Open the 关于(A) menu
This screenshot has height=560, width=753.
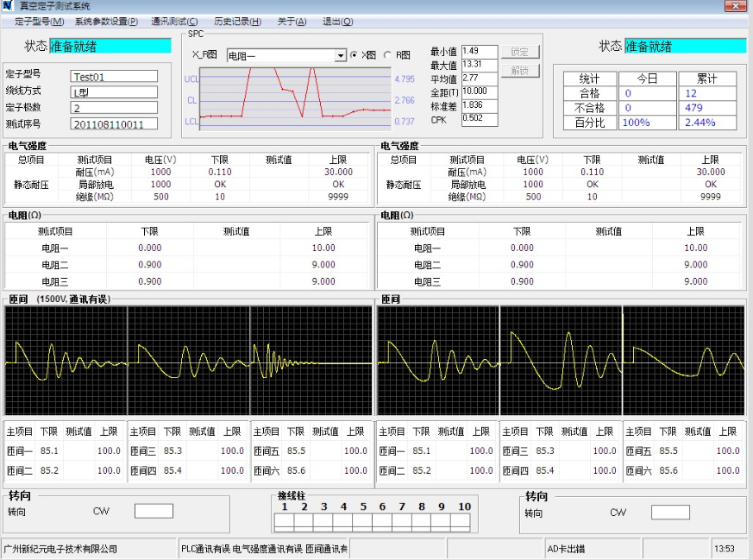tap(292, 22)
